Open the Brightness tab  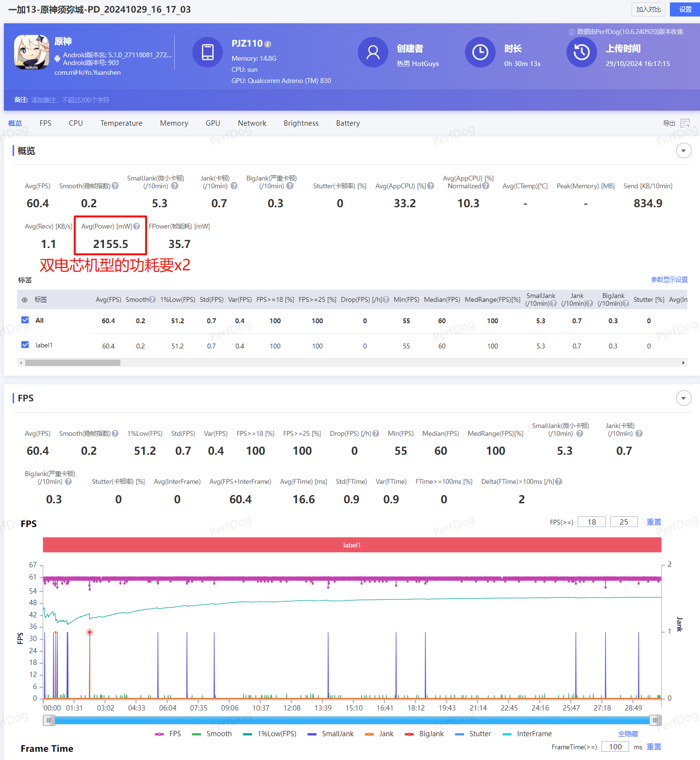point(301,123)
